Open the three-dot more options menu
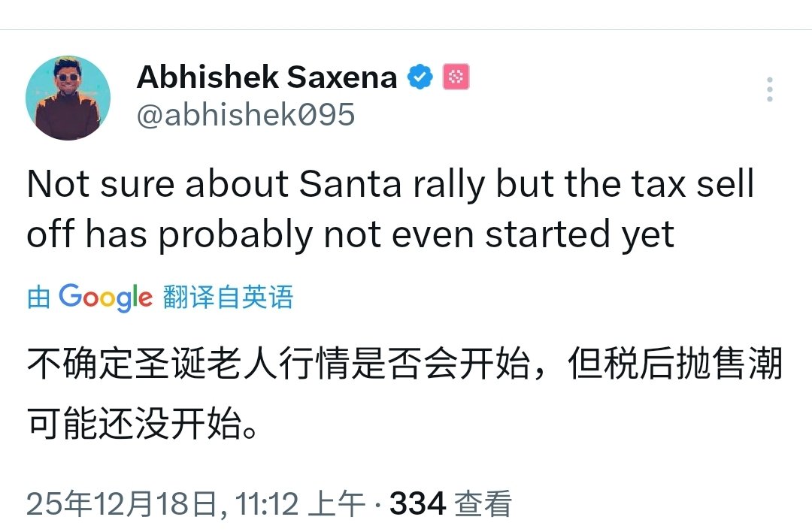The image size is (812, 532). click(x=769, y=89)
